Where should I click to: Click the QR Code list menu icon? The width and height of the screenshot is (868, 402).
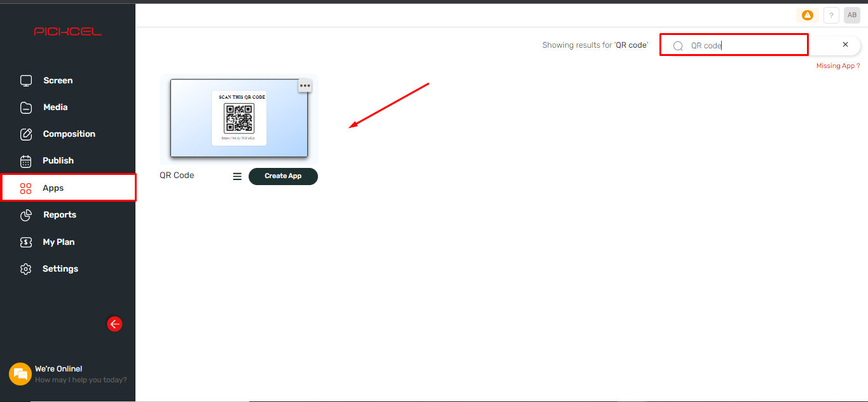pyautogui.click(x=237, y=177)
